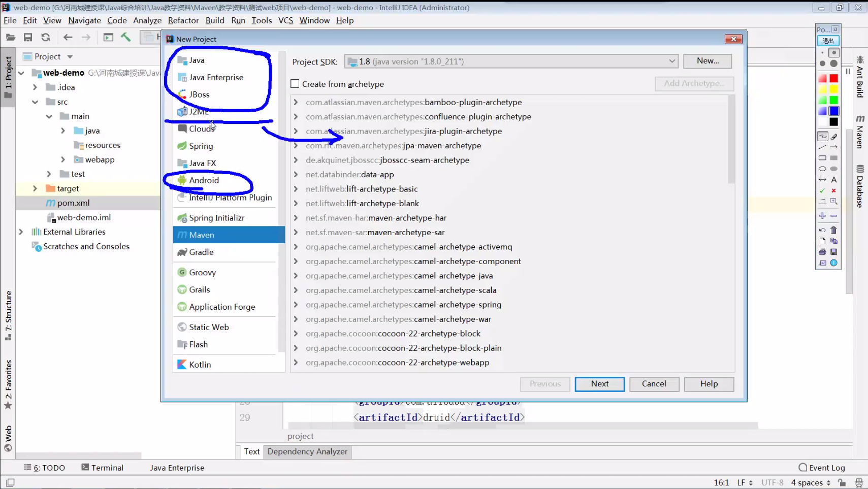Screen dimensions: 868x489
Task: Click the blue info icon in palette
Action: pyautogui.click(x=834, y=263)
